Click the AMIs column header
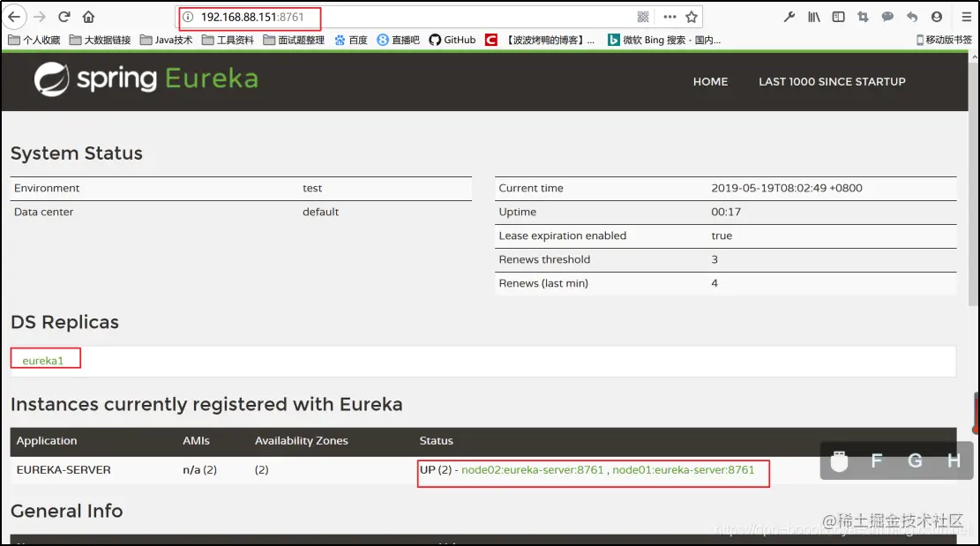 (196, 440)
